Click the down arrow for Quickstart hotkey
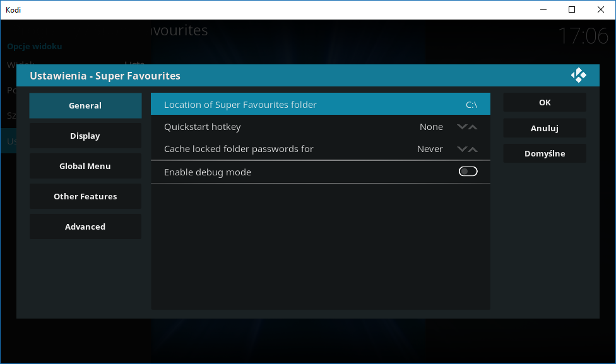 click(x=462, y=127)
